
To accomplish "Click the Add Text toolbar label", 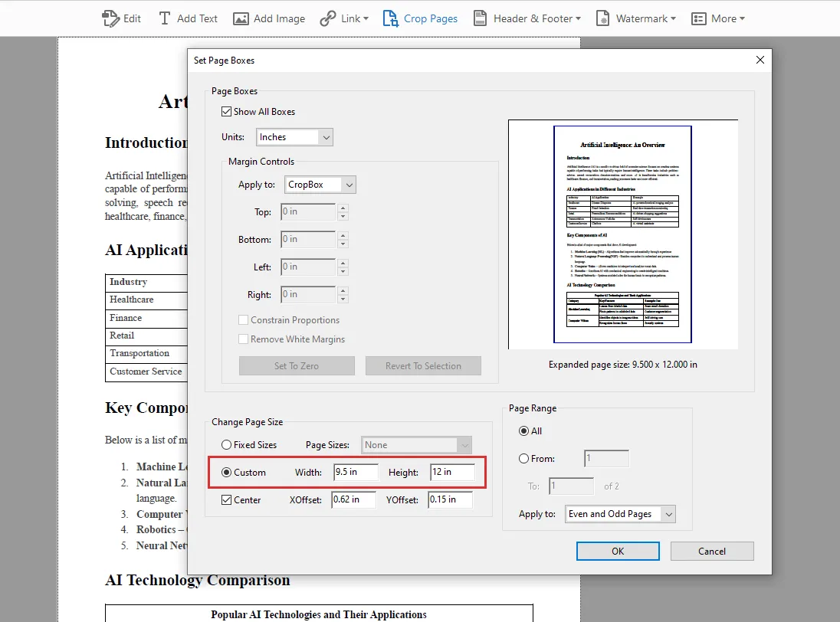I will coord(197,18).
